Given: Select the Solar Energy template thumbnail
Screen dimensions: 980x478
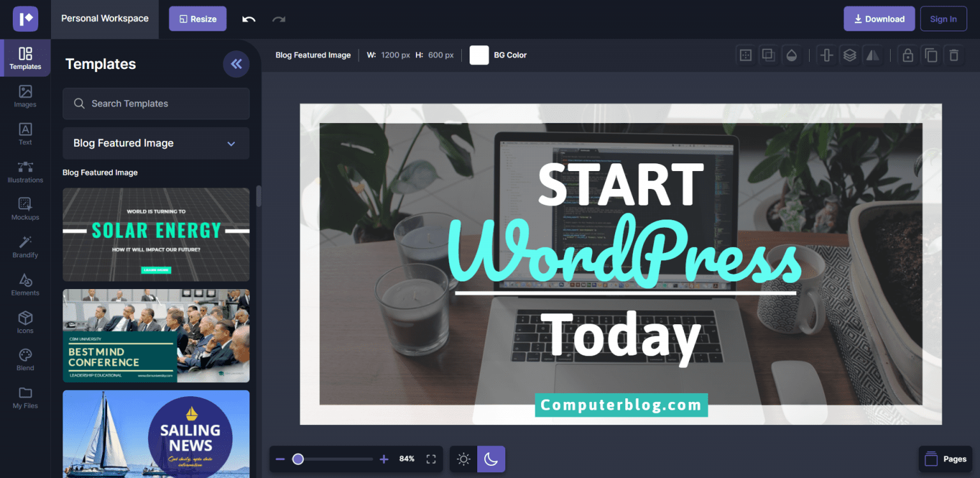Looking at the screenshot, I should tap(156, 234).
